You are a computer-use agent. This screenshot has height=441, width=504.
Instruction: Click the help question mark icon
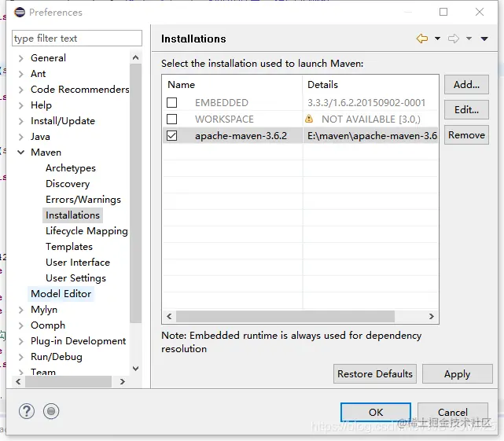27,411
